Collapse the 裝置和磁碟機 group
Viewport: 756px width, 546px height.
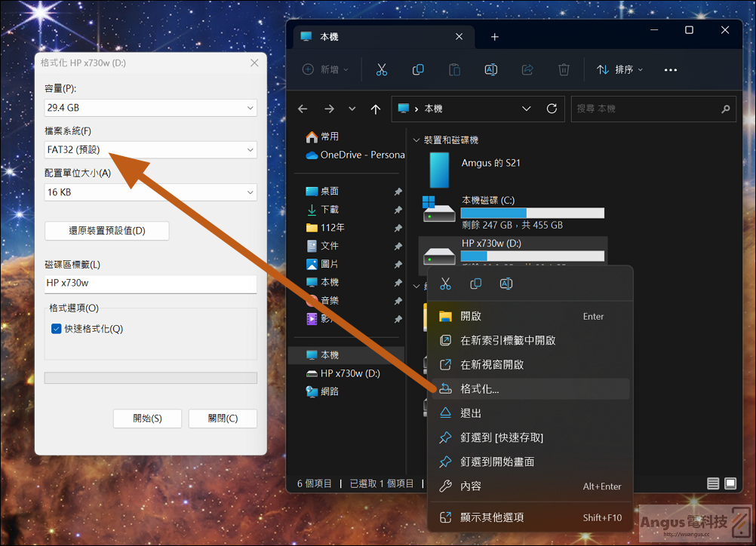pyautogui.click(x=416, y=140)
